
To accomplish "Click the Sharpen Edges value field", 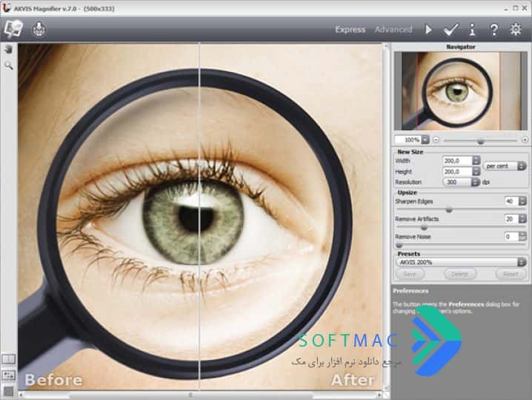I will point(511,201).
